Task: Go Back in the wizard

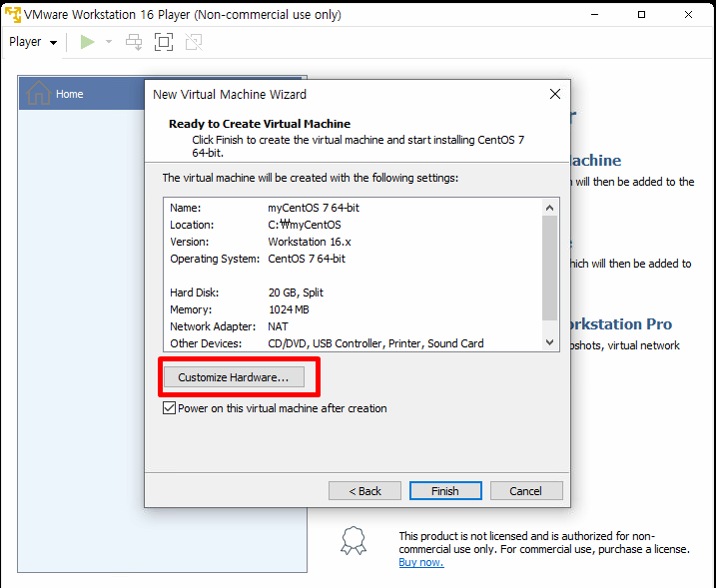Action: [x=364, y=491]
